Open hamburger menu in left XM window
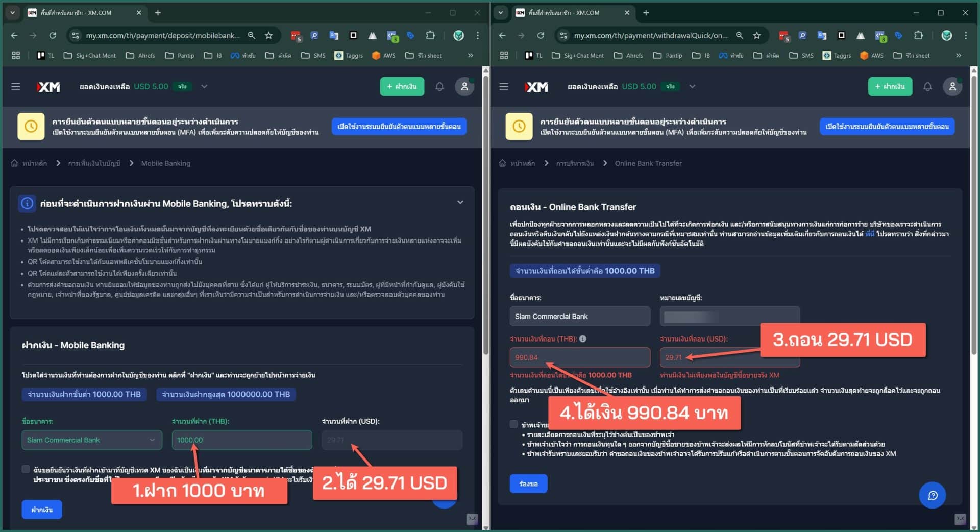 (x=16, y=87)
